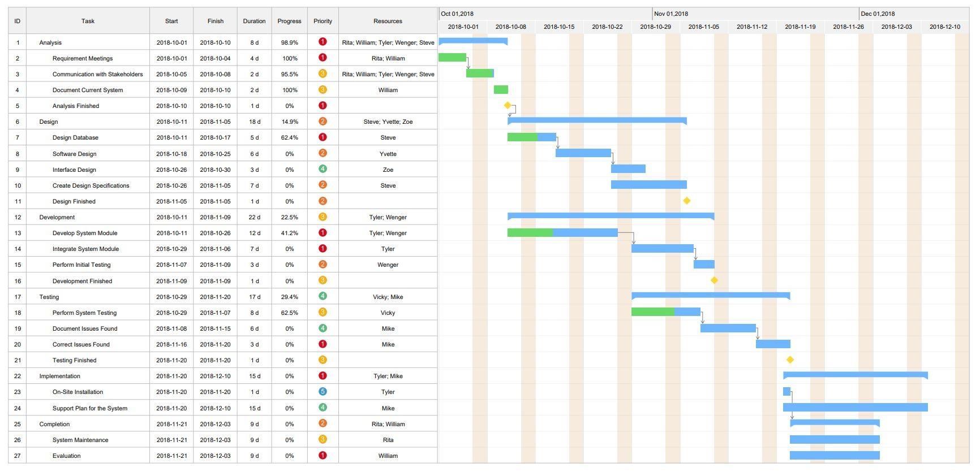The image size is (980, 472).
Task: Click the priority 1 icon for Analysis
Action: 323,42
